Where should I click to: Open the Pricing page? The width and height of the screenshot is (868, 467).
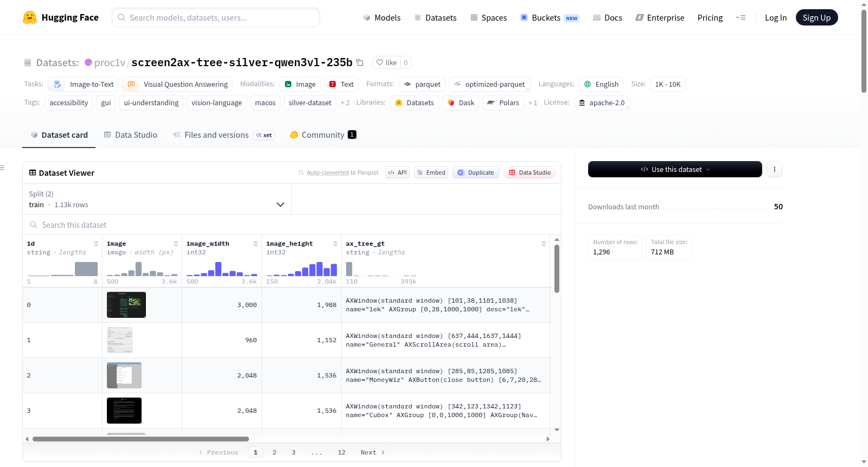pos(710,17)
